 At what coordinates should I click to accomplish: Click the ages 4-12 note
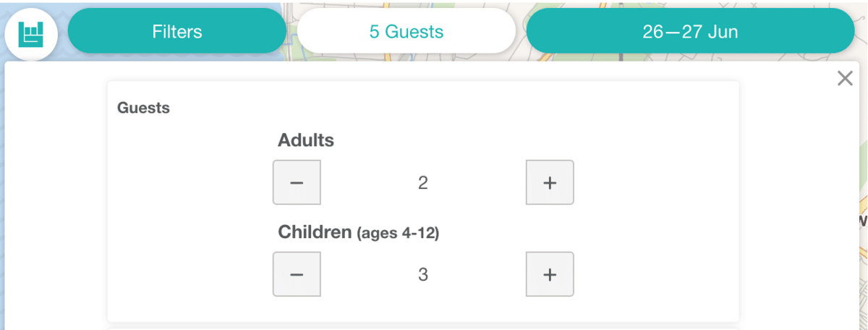(x=399, y=234)
